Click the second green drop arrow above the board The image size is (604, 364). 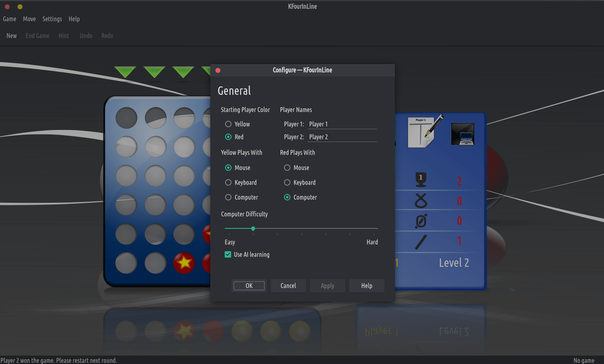click(154, 72)
